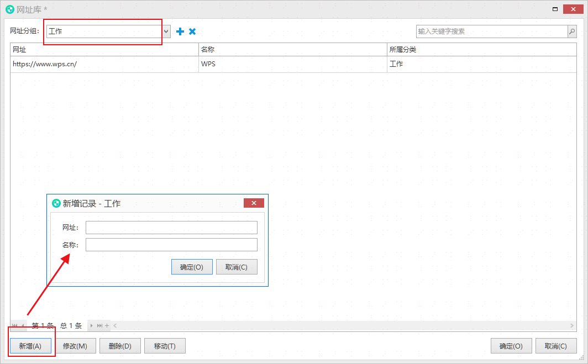
Task: Click the 新增(A) button
Action: coord(30,346)
